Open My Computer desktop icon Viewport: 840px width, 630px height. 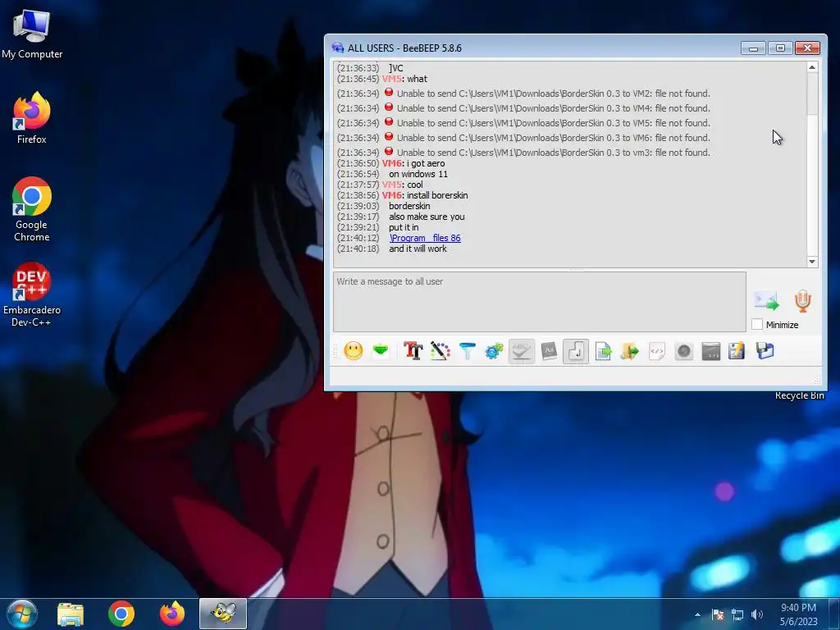32,33
